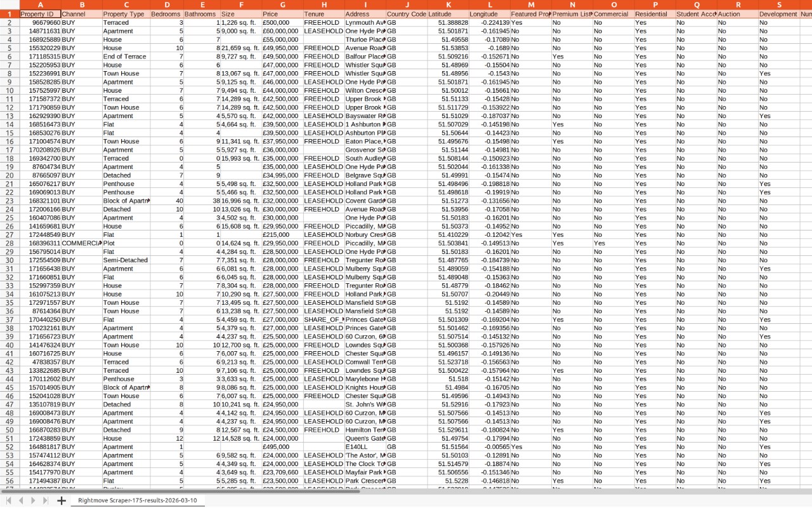Select the size cell 16,996 sq. ft.
This screenshot has height=508, width=812.
[241, 201]
